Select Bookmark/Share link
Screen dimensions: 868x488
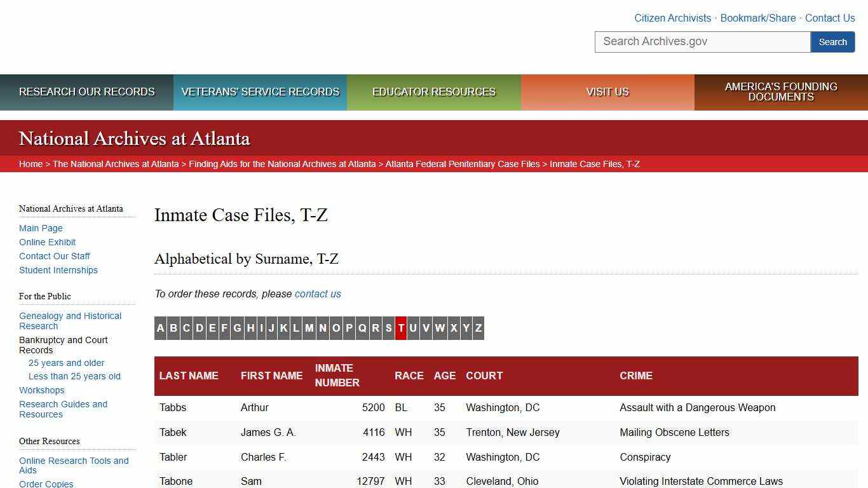click(x=757, y=18)
